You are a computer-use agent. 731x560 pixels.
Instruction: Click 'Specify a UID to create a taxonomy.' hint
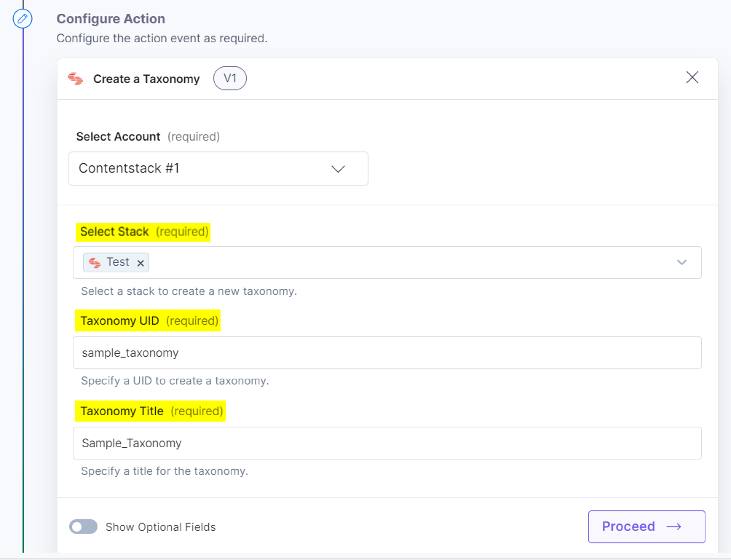pyautogui.click(x=175, y=381)
